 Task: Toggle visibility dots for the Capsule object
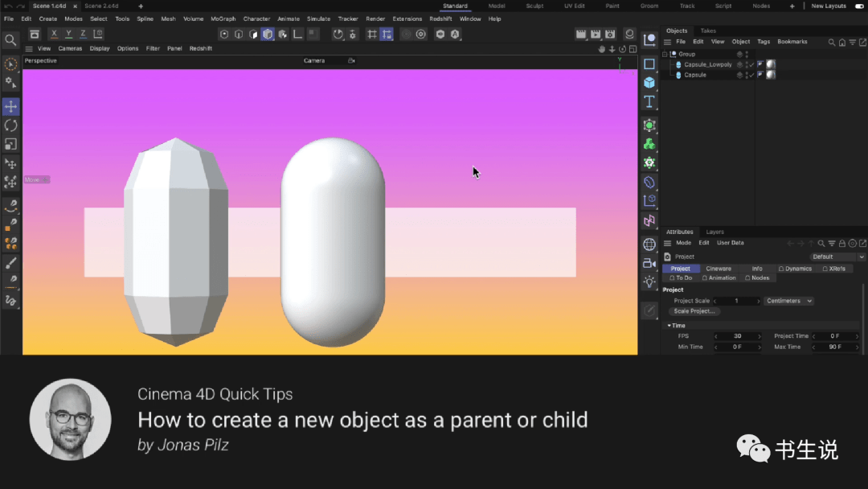[x=747, y=74]
